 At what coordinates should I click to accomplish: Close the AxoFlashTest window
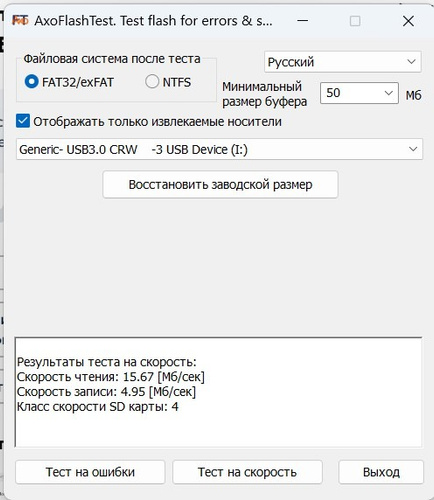pos(408,21)
